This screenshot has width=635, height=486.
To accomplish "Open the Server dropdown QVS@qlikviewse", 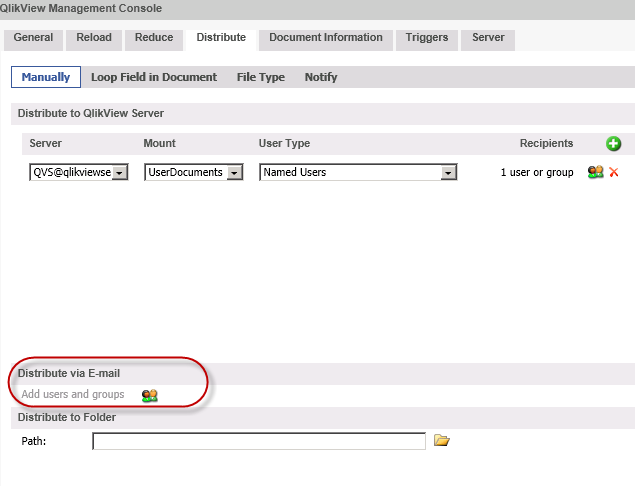I will (79, 172).
